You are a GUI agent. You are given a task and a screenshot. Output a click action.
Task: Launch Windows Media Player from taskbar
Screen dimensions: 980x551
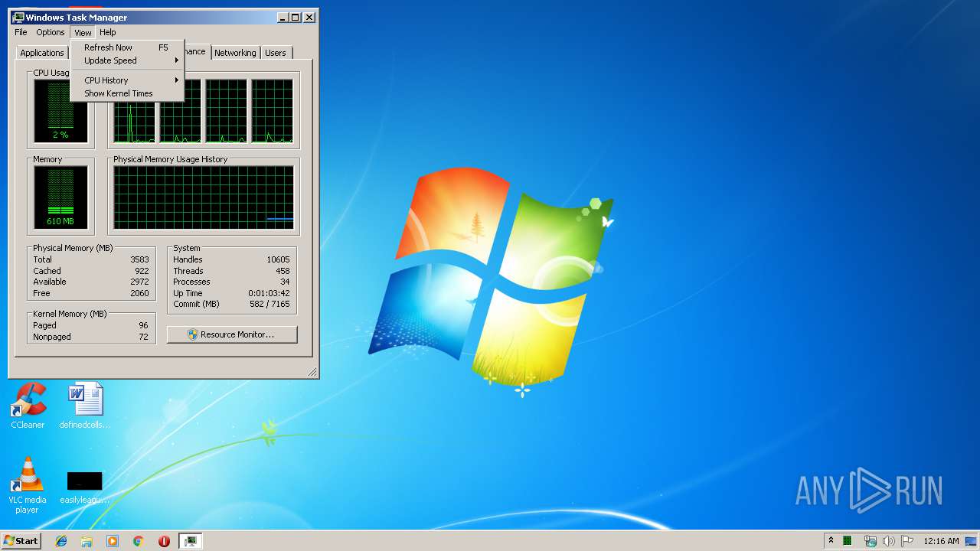point(113,541)
